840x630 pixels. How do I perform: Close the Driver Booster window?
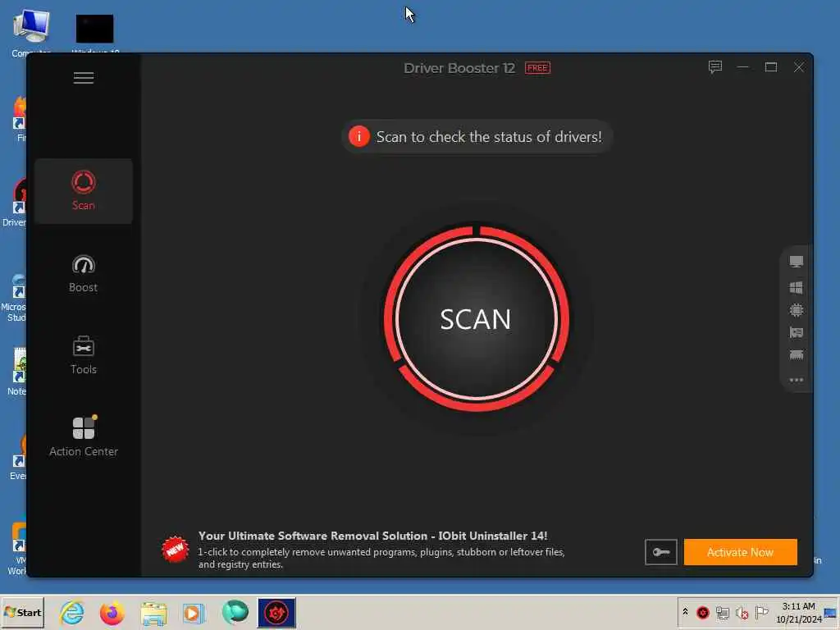click(799, 67)
